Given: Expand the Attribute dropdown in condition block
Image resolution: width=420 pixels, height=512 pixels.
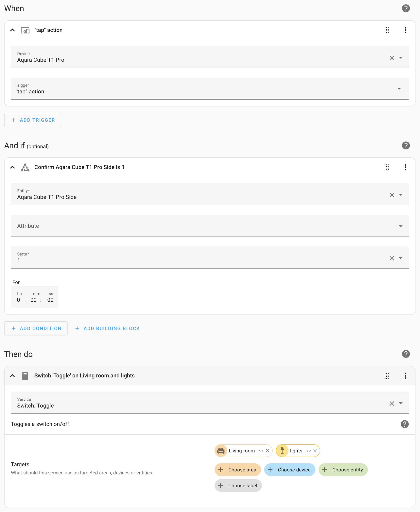Looking at the screenshot, I should (x=400, y=226).
